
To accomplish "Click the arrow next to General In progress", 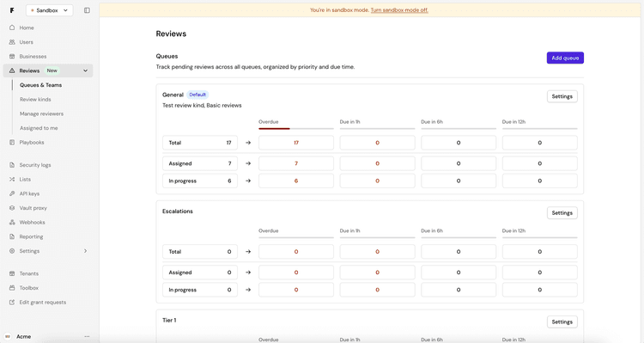I will pyautogui.click(x=248, y=181).
